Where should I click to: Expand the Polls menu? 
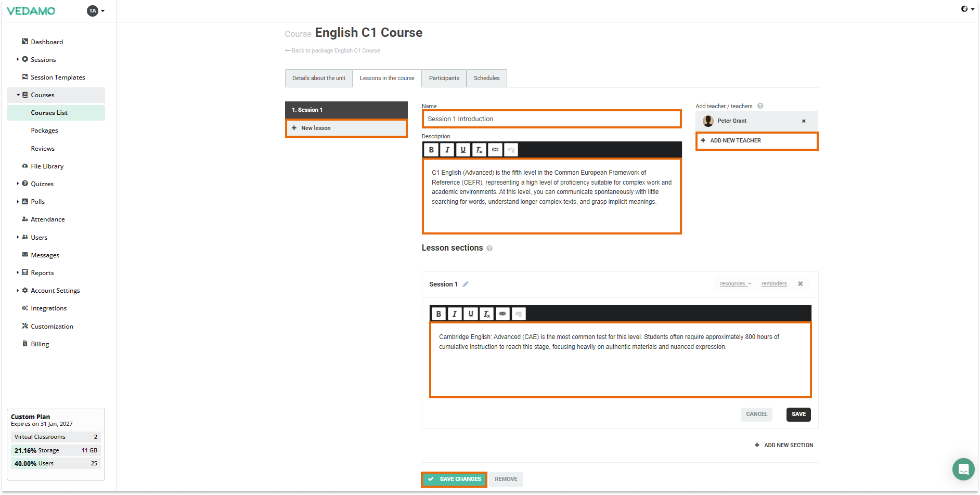click(x=18, y=201)
